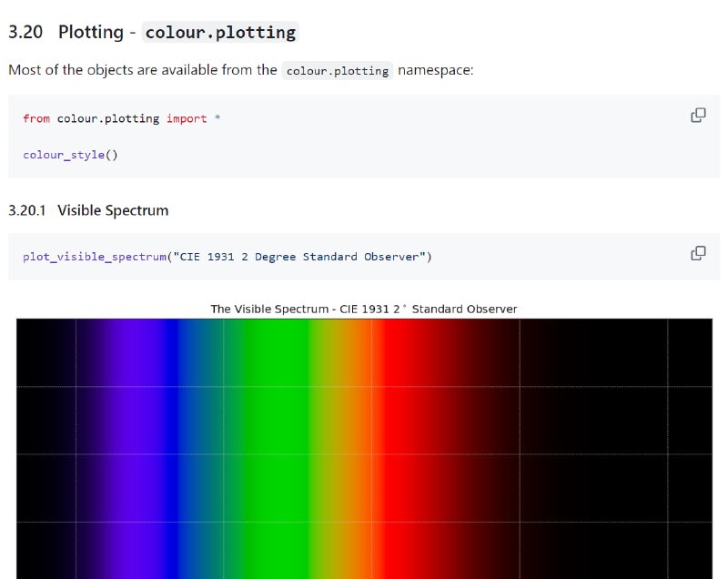Click the plot_visible_spectrum function name

point(95,257)
